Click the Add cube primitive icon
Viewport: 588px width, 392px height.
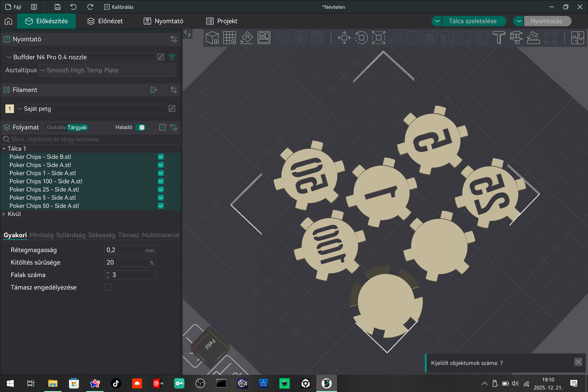[x=212, y=38]
